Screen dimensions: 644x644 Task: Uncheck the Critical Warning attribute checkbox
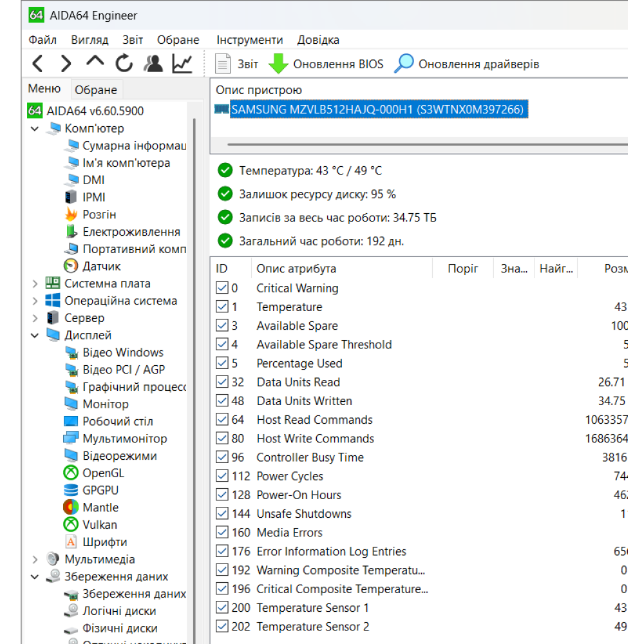[222, 287]
